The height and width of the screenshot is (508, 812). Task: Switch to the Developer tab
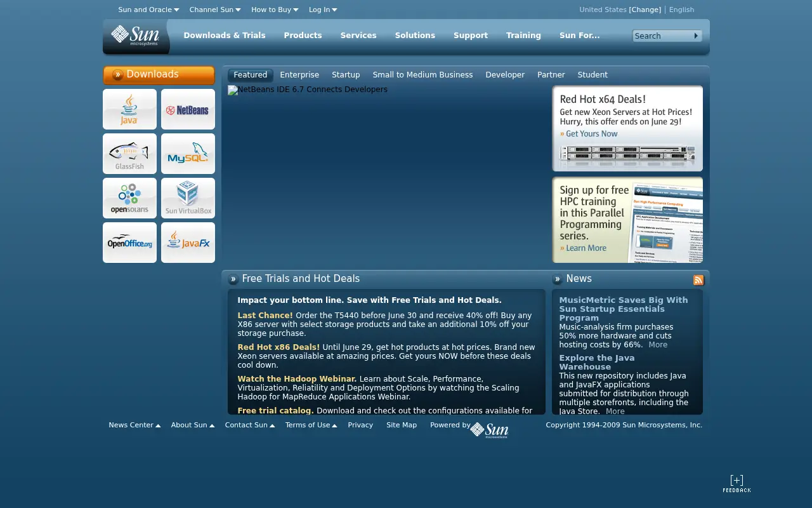coord(505,75)
